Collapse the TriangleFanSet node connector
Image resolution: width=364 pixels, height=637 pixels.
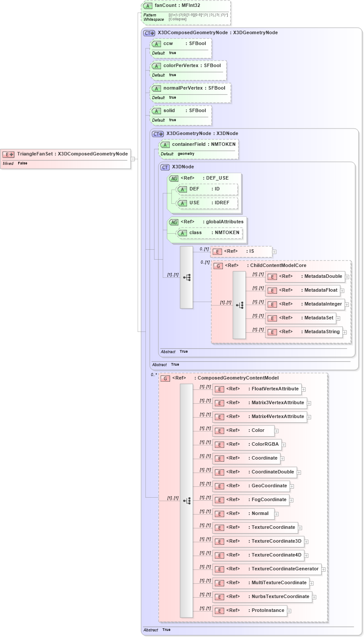(x=133, y=159)
